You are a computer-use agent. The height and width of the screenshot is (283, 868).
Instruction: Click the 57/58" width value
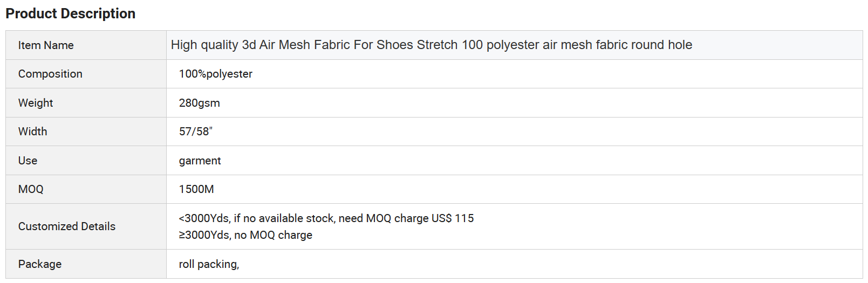[196, 132]
